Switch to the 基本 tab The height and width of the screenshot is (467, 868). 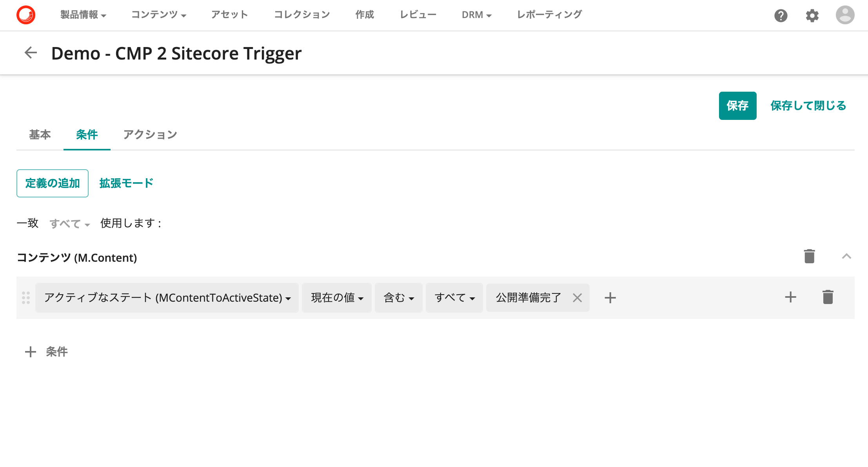pyautogui.click(x=40, y=135)
